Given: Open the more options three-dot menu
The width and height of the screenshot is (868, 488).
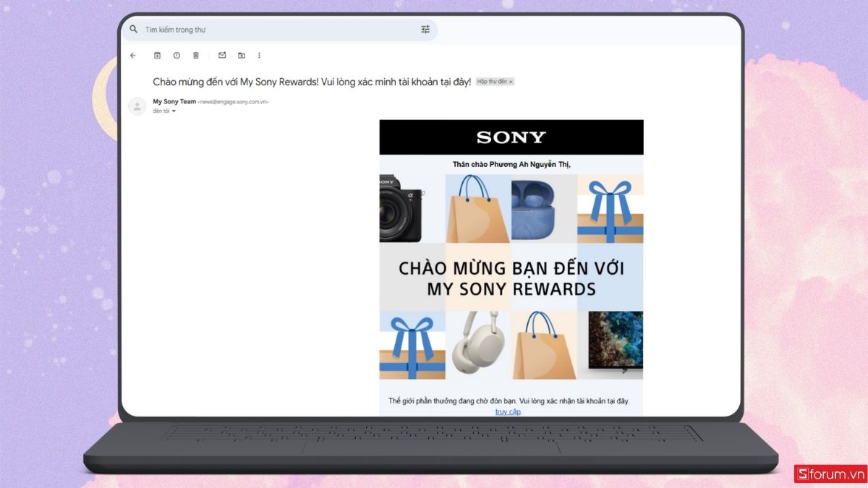Looking at the screenshot, I should coord(259,55).
